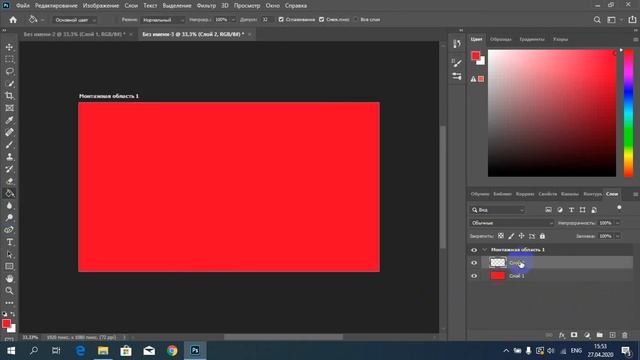
Task: Open the Режим blending mode dropdown
Action: (162, 20)
